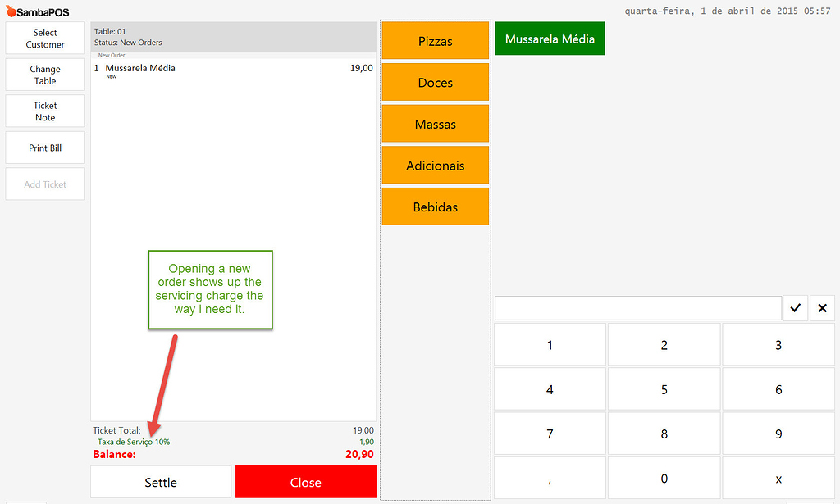Image resolution: width=840 pixels, height=504 pixels.
Task: Open the Pizzas category
Action: 435,40
